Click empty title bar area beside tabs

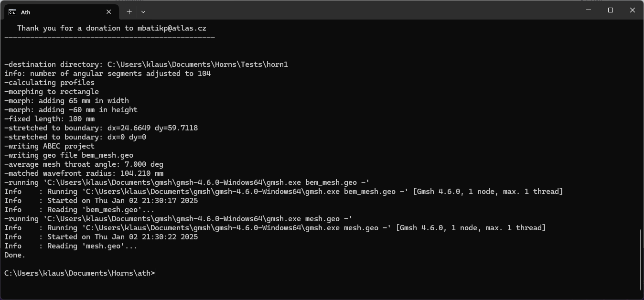pyautogui.click(x=358, y=11)
